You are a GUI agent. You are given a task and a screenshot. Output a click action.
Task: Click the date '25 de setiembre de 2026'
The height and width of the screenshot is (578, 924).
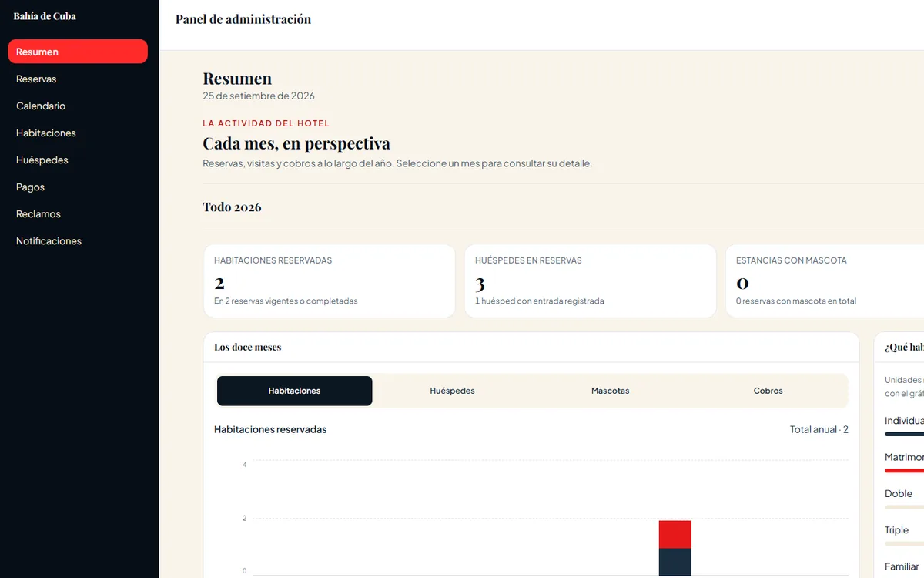pos(259,96)
